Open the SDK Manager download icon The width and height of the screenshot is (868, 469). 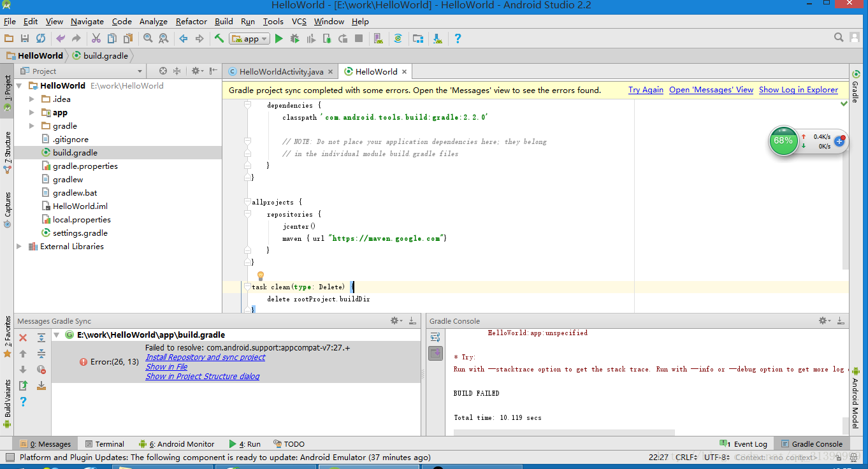click(x=438, y=38)
